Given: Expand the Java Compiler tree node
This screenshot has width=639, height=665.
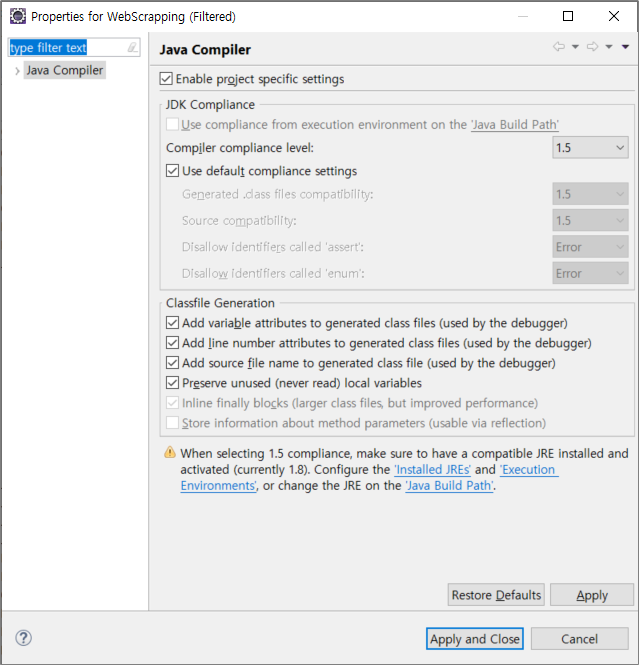Looking at the screenshot, I should (x=17, y=71).
